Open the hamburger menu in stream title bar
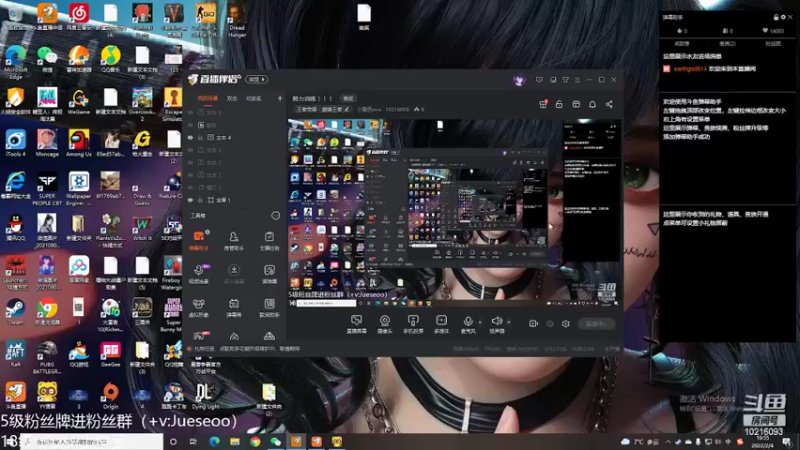Image resolution: width=800 pixels, height=450 pixels. 578,80
